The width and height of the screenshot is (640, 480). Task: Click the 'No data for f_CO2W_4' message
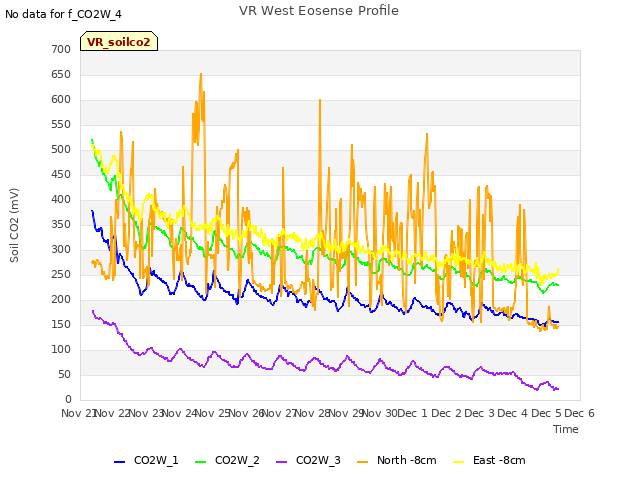pyautogui.click(x=63, y=14)
